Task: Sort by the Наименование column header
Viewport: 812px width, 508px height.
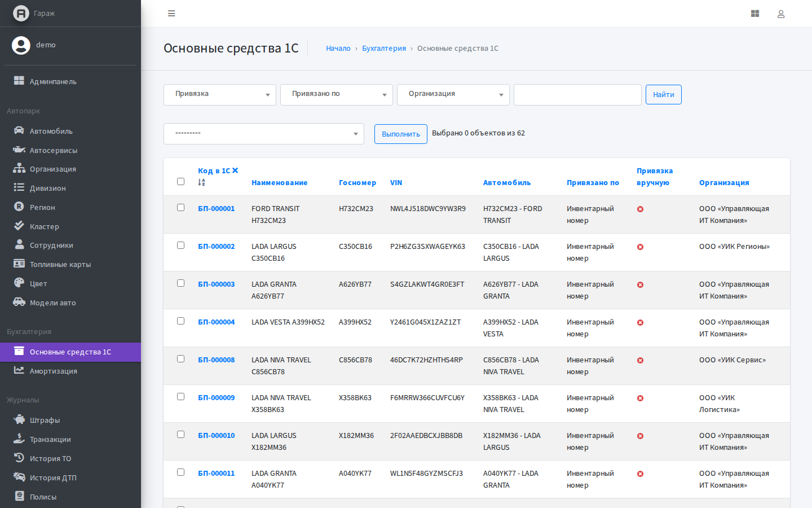Action: 280,183
